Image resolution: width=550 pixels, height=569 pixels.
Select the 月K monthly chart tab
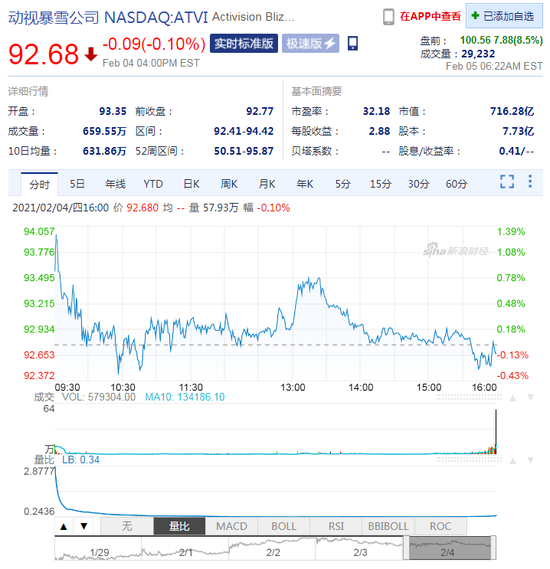(267, 184)
